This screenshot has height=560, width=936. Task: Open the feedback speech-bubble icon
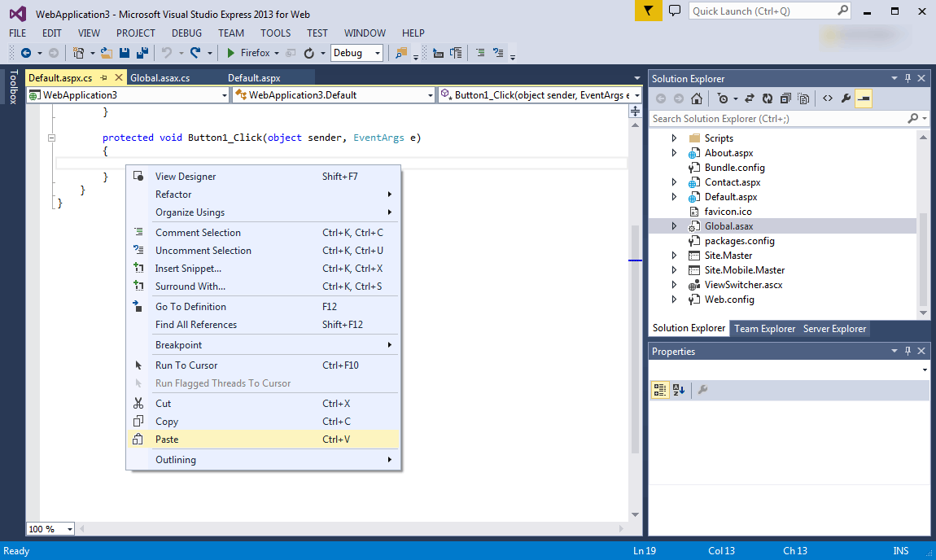pyautogui.click(x=675, y=11)
